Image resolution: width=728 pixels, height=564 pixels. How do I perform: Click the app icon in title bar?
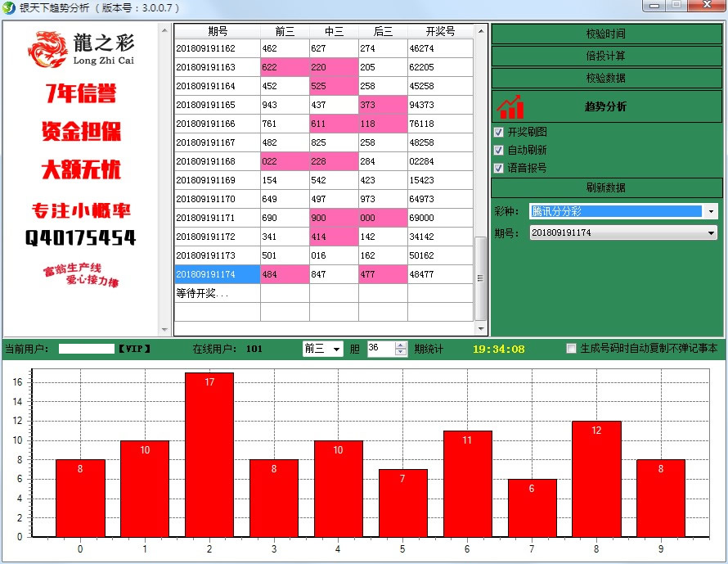(9, 7)
